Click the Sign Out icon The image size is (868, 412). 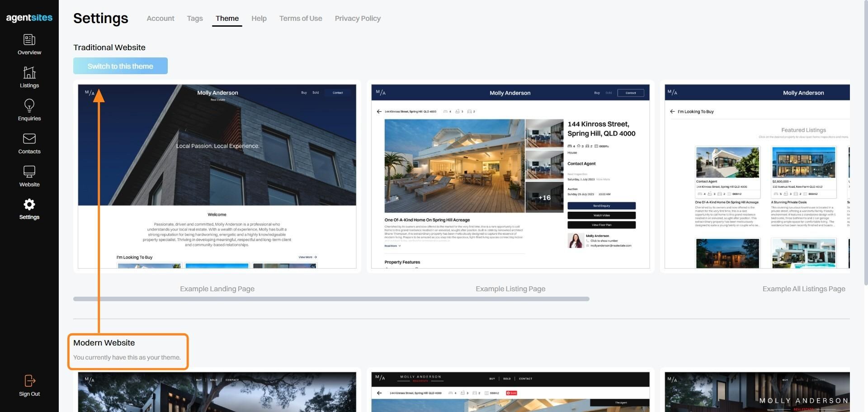[29, 381]
